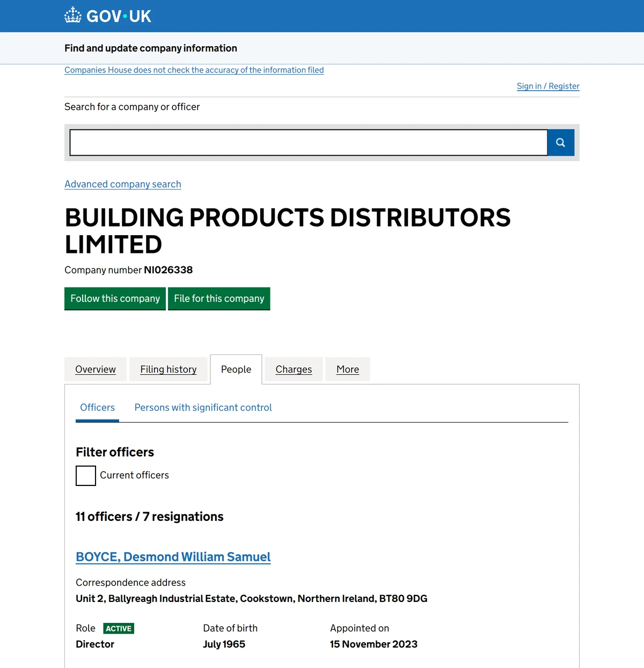Image resolution: width=644 pixels, height=668 pixels.
Task: Click File for this company button
Action: (x=219, y=299)
